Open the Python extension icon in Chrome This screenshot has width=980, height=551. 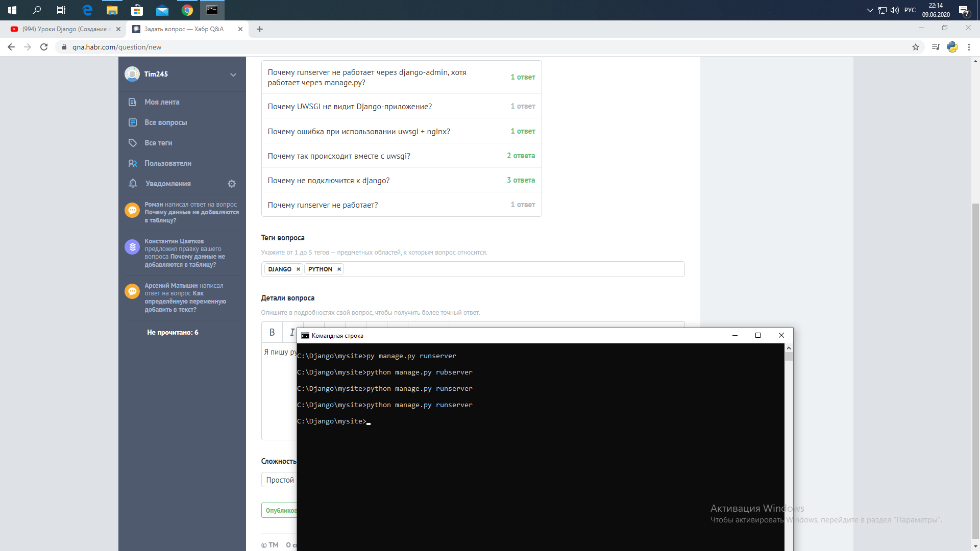point(952,47)
